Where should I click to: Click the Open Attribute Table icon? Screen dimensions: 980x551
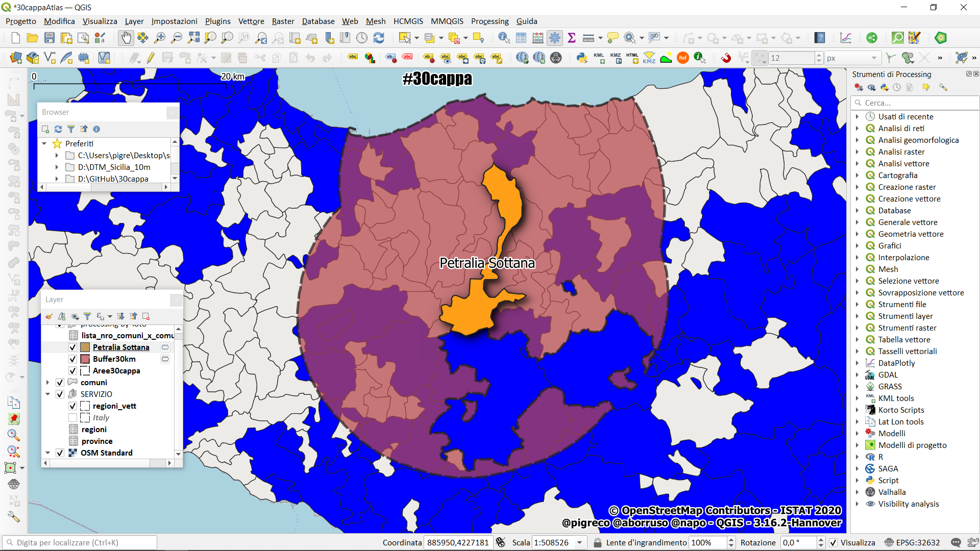[521, 38]
